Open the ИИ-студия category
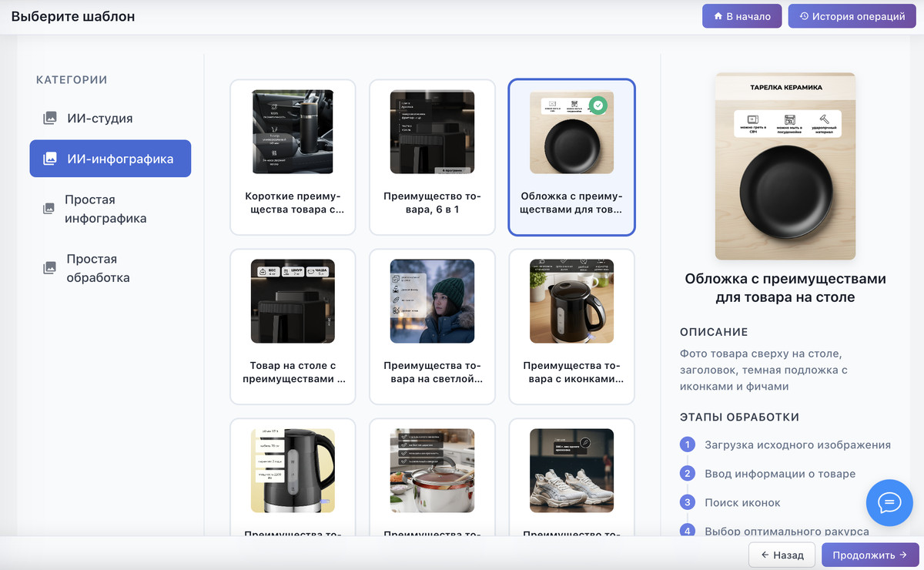The image size is (924, 570). (110, 119)
